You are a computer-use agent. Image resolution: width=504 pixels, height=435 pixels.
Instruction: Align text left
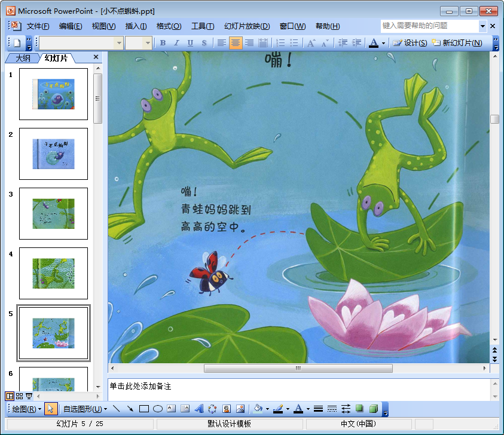221,43
